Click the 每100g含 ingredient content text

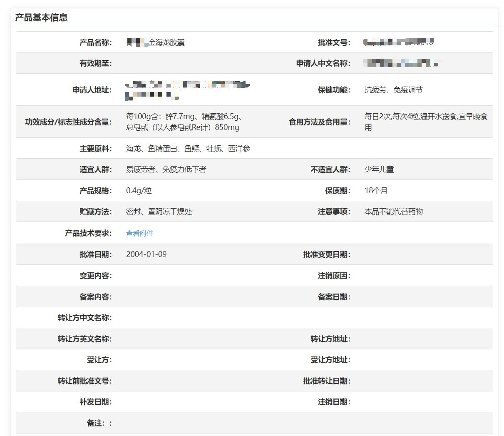184,122
